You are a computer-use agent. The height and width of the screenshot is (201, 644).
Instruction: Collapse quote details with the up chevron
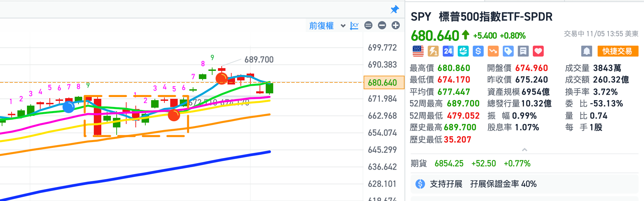[525, 150]
